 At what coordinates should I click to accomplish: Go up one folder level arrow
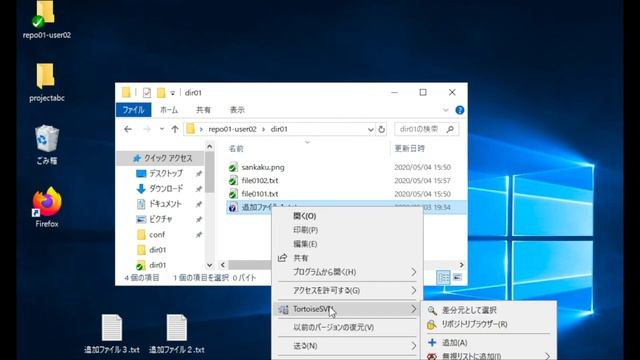[175, 129]
